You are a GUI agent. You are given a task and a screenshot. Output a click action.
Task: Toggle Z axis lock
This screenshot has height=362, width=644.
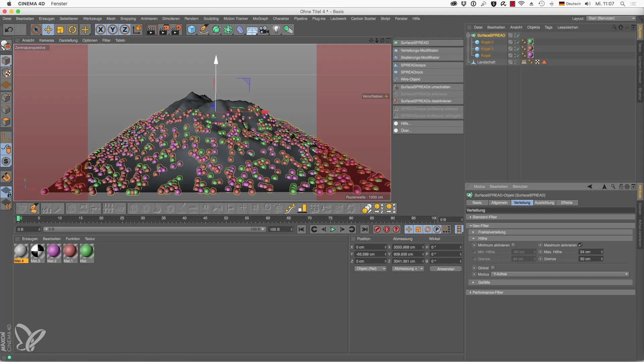[125, 30]
